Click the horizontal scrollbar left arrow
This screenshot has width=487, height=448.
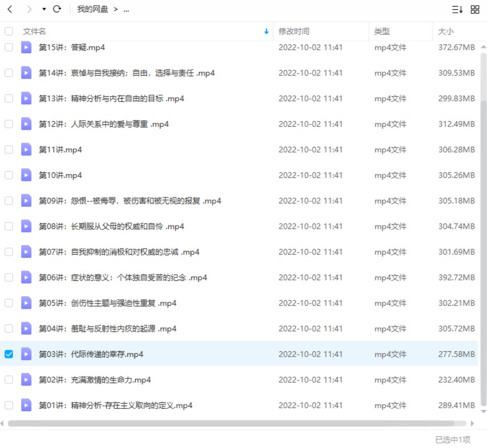pyautogui.click(x=2, y=423)
